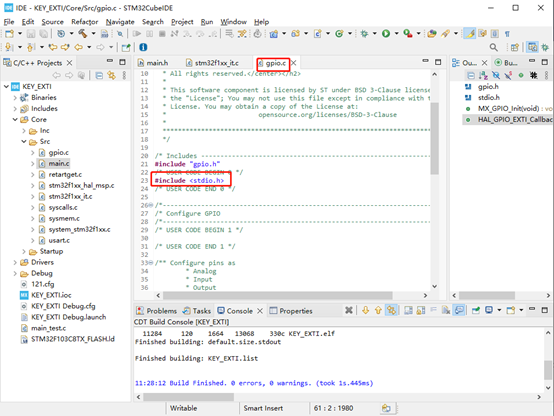The height and width of the screenshot is (416, 554).
Task: Select KEY_EXTI Debug.launch file
Action: [69, 317]
